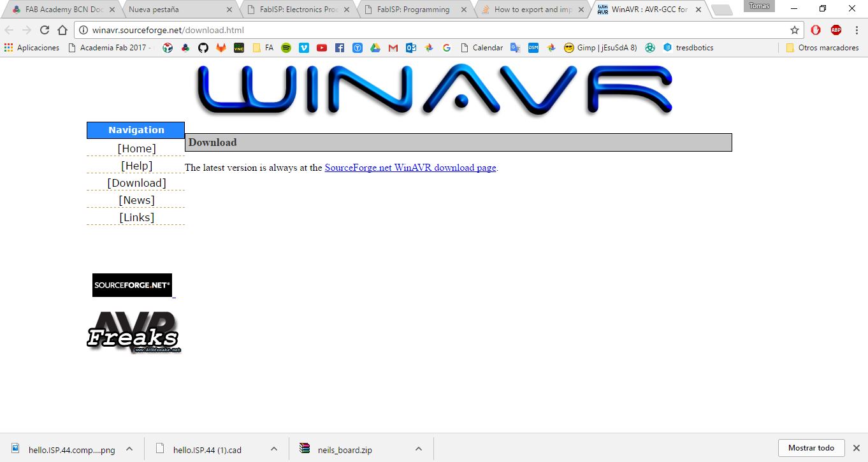Close the downloads bar
The image size is (868, 462).
(x=857, y=448)
